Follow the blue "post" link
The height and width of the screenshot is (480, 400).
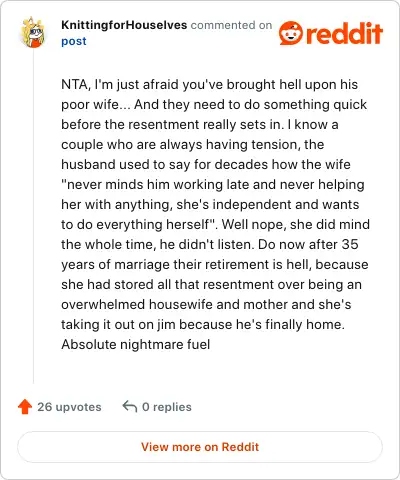pyautogui.click(x=74, y=41)
